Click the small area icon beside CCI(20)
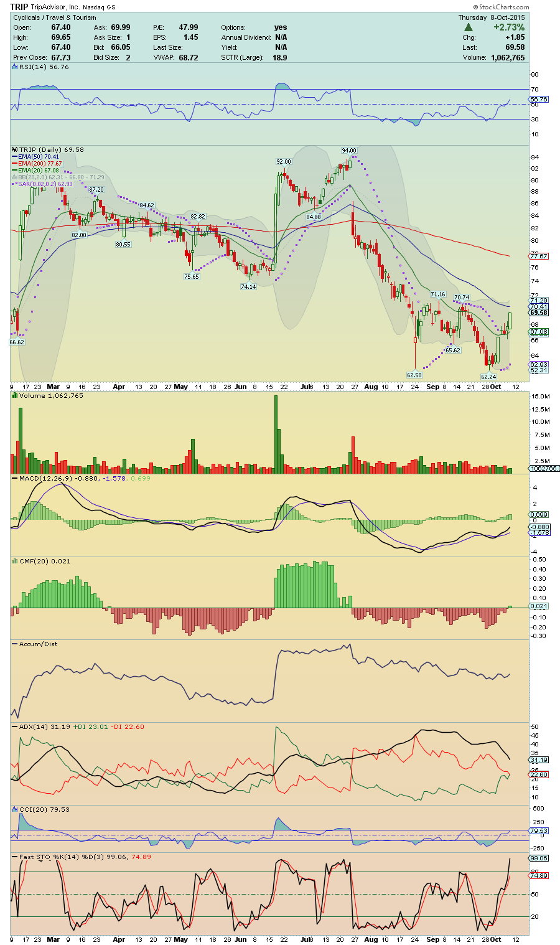 click(x=16, y=809)
